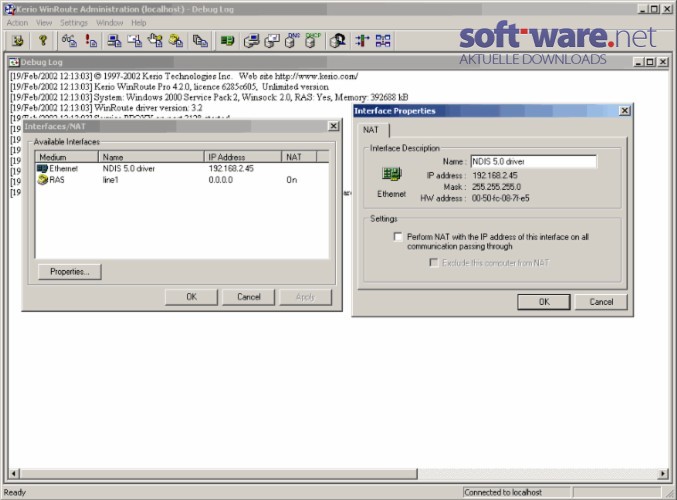Click the Kerio WinRoute Pro 4.2.0 licence log line
The width and height of the screenshot is (677, 500).
point(169,87)
